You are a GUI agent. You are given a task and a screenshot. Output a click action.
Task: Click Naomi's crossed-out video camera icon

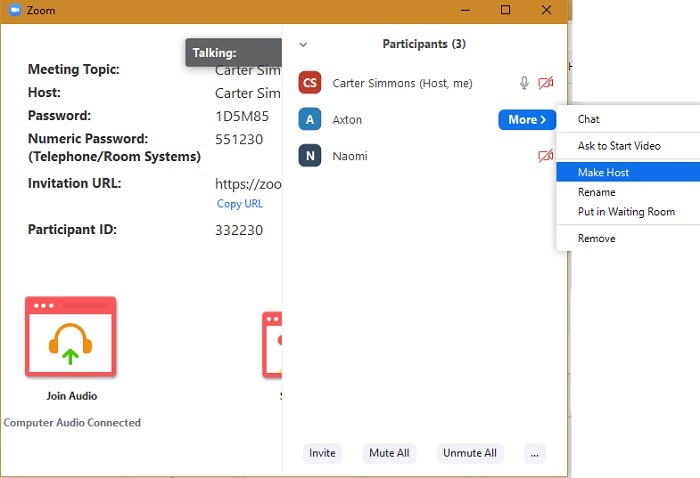546,156
